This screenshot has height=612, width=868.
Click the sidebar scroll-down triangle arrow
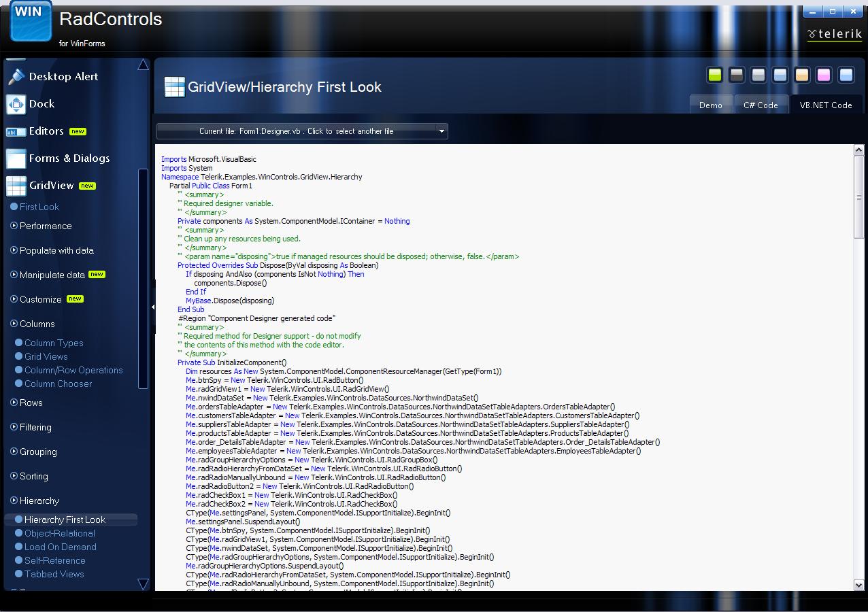tap(143, 584)
